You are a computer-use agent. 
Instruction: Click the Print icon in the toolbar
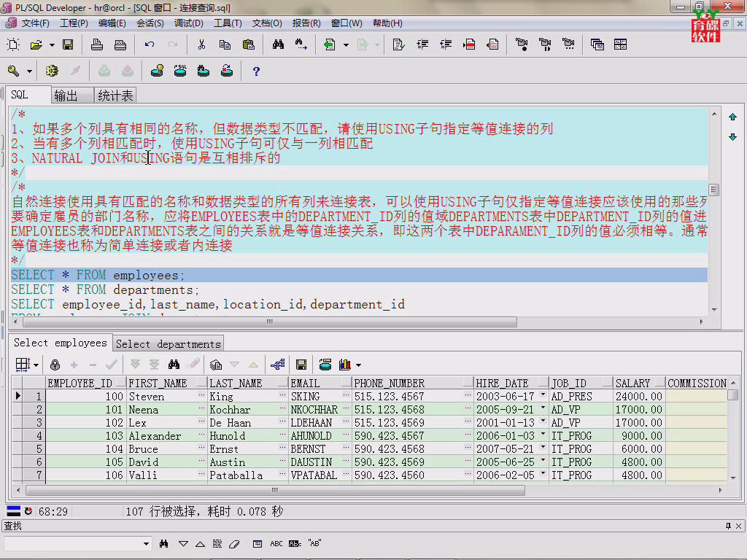(x=97, y=44)
